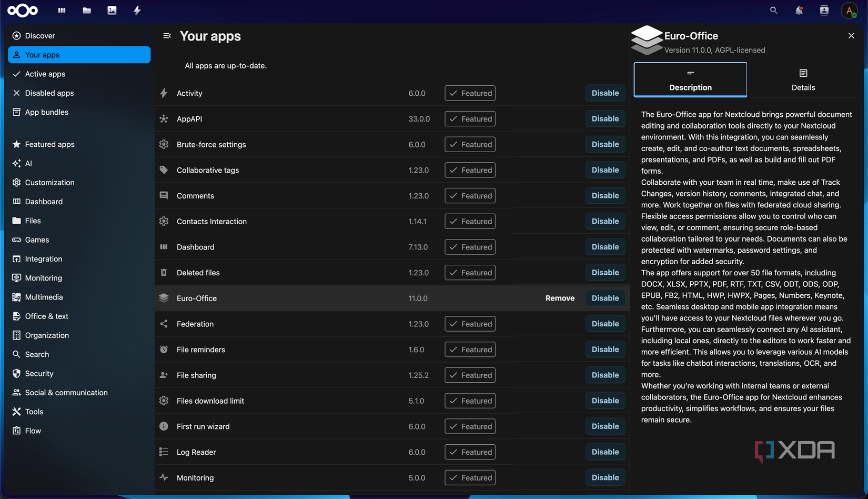This screenshot has height=499, width=868.
Task: Disable the Log Reader app
Action: 605,452
